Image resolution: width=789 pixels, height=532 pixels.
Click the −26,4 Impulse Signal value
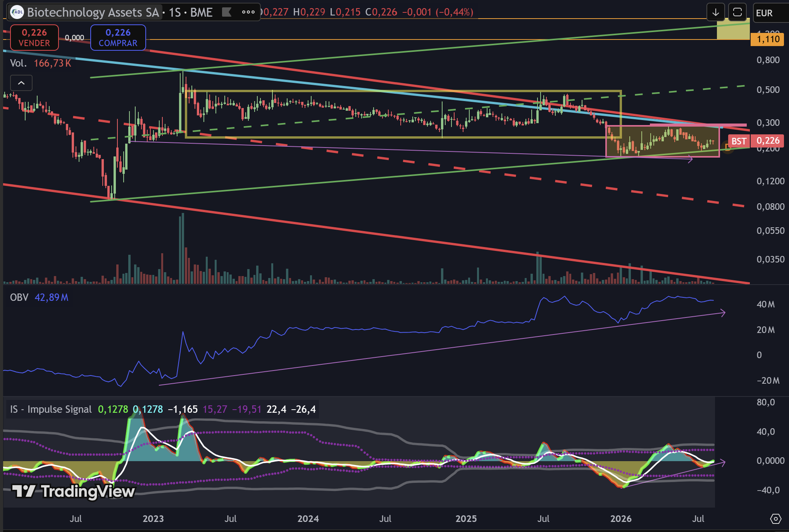pyautogui.click(x=303, y=409)
